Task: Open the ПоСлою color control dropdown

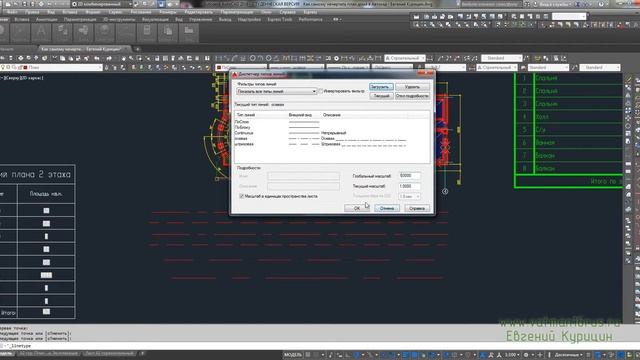Action: coord(241,67)
